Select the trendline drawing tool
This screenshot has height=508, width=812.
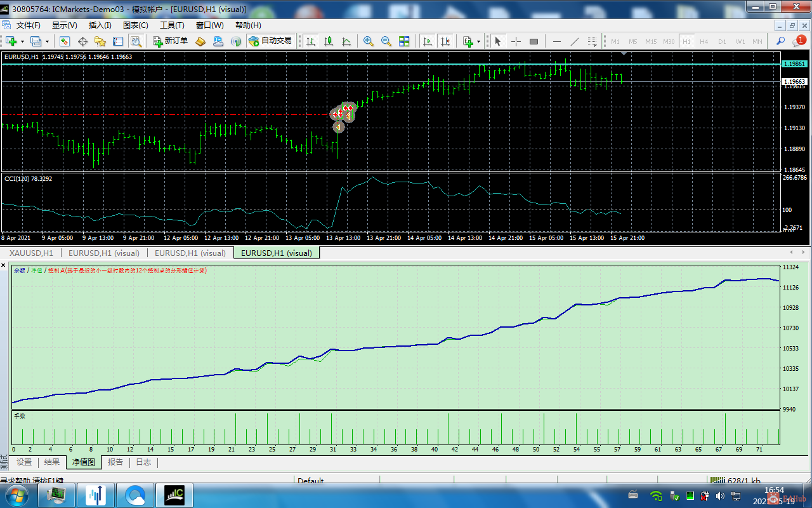point(575,41)
